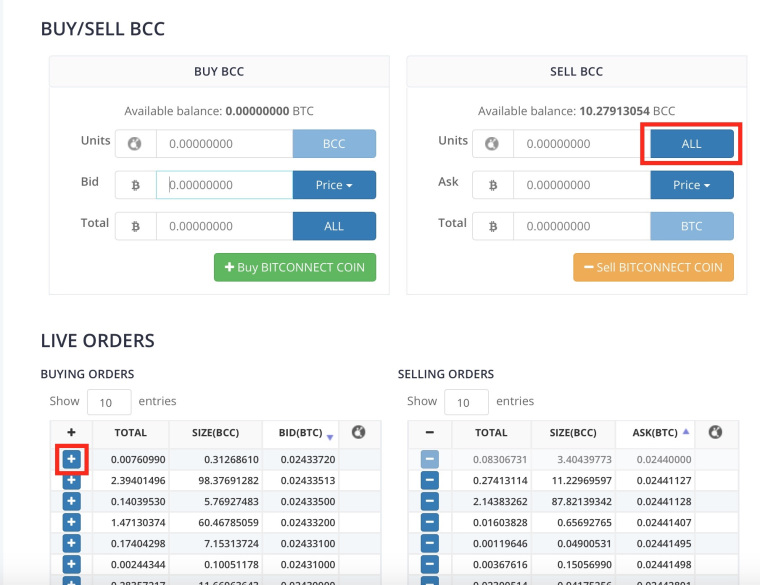
Task: Click available balance 10.27913054 BCC
Action: tap(627, 111)
